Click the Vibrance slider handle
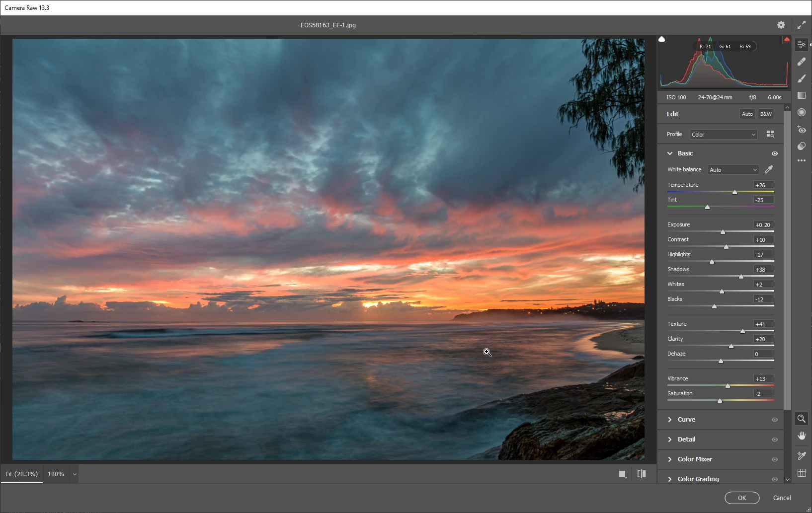Image resolution: width=812 pixels, height=513 pixels. pyautogui.click(x=728, y=386)
